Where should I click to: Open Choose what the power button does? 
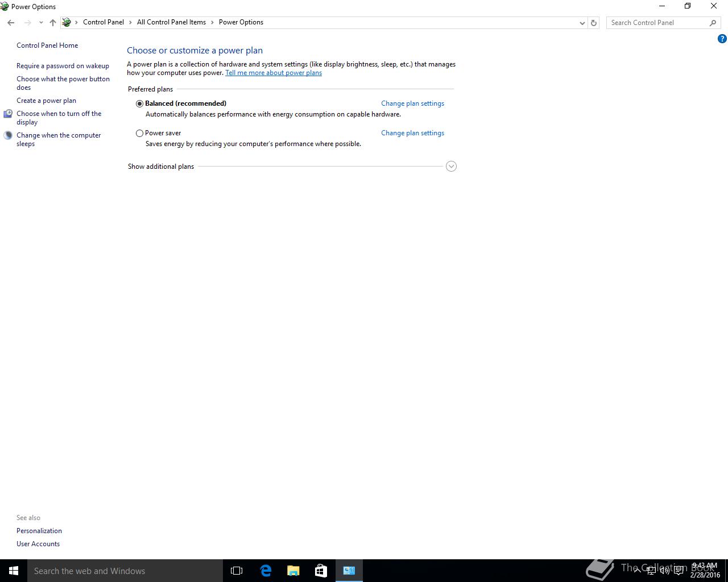point(63,83)
